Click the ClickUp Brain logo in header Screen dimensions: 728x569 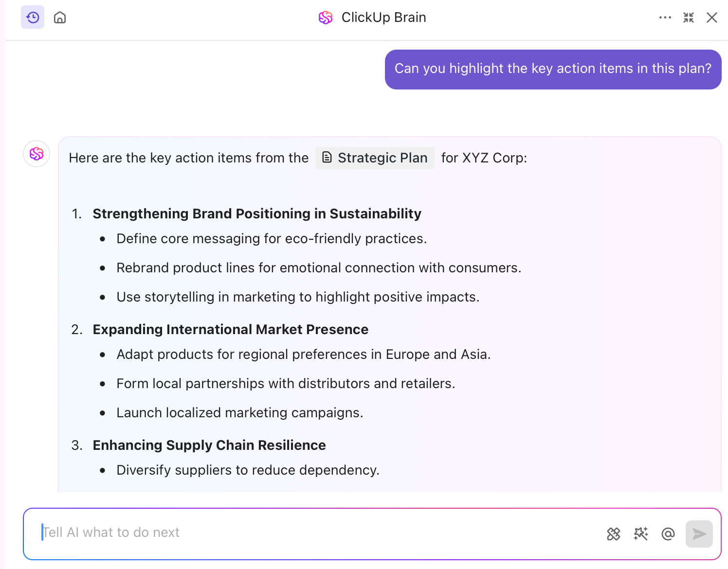coord(326,18)
